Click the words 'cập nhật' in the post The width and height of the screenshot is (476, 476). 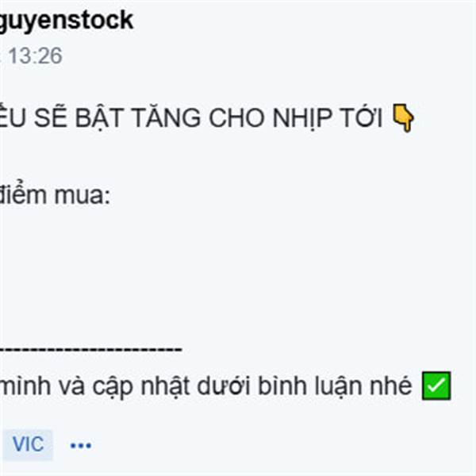(142, 386)
